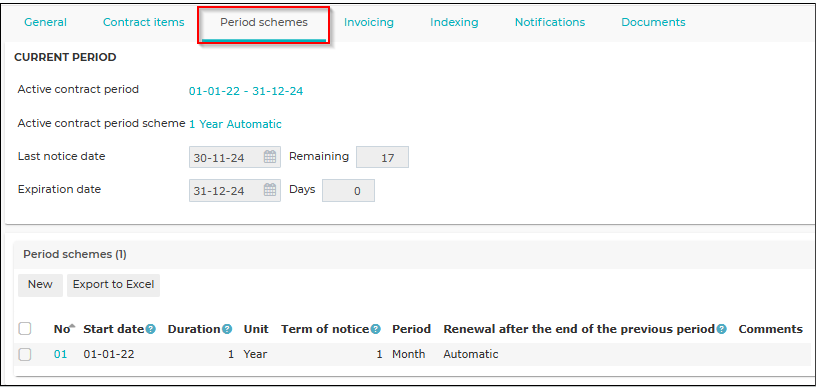Viewport: 816px width, 388px height.
Task: Select all period schemes via header checkbox
Action: click(24, 329)
